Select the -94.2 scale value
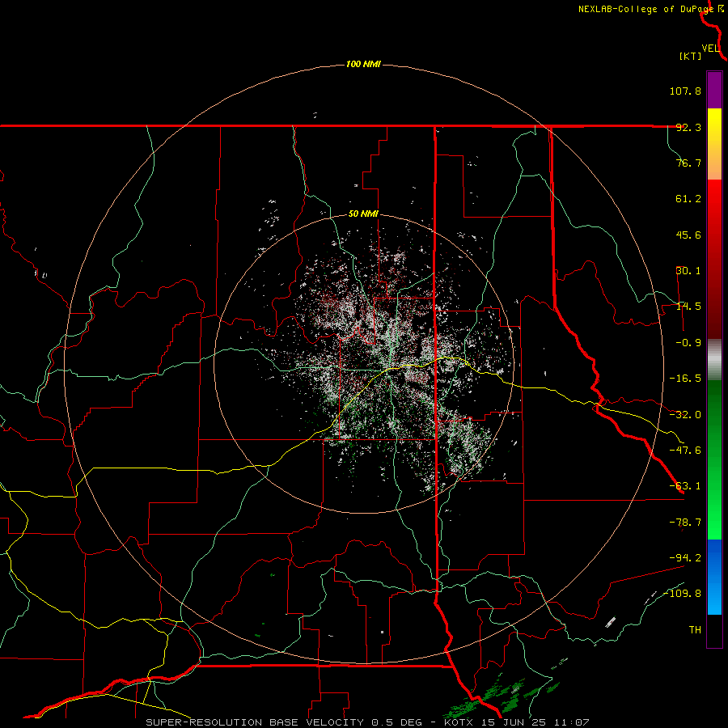 pyautogui.click(x=685, y=557)
